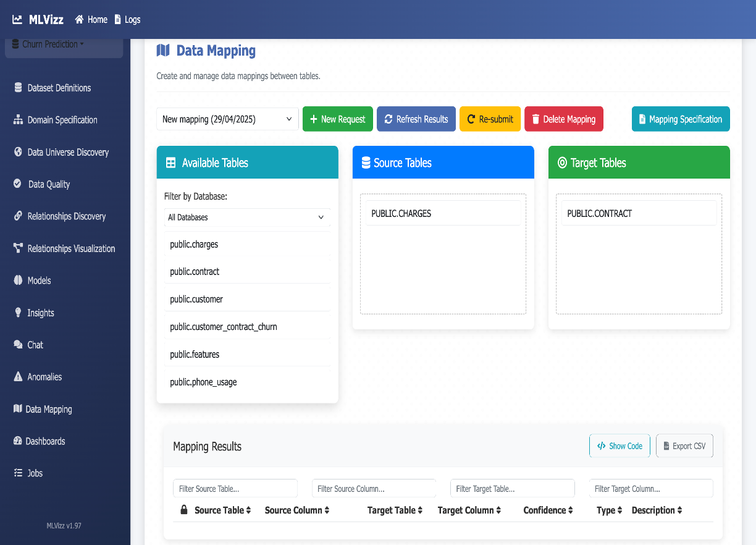The width and height of the screenshot is (756, 545).
Task: Click the MLVizz chart logo icon
Action: point(17,20)
